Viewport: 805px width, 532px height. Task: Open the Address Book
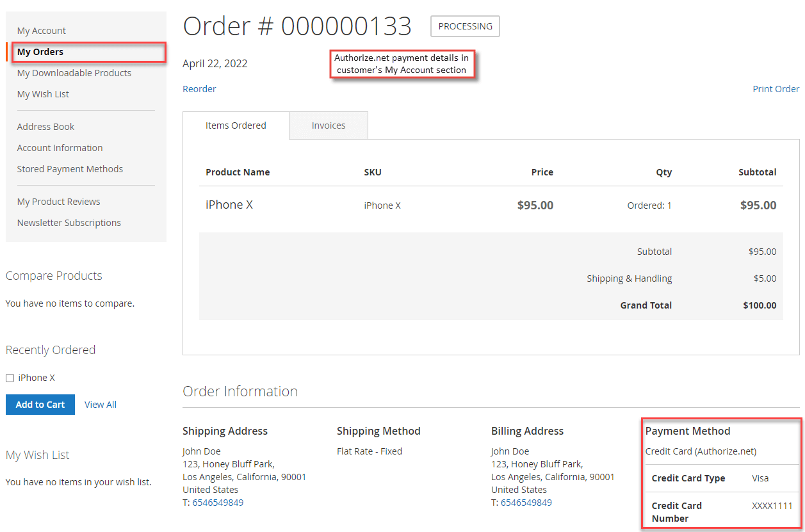tap(45, 126)
